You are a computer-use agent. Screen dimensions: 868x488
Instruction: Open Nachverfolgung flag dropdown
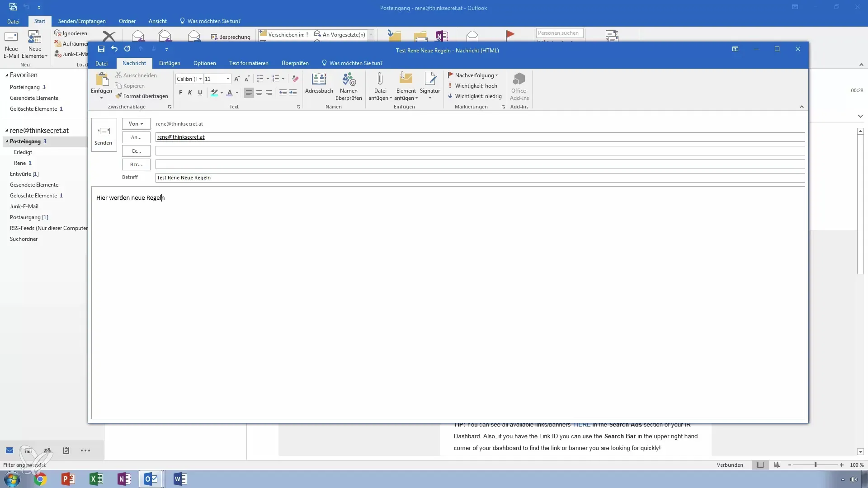coord(473,75)
